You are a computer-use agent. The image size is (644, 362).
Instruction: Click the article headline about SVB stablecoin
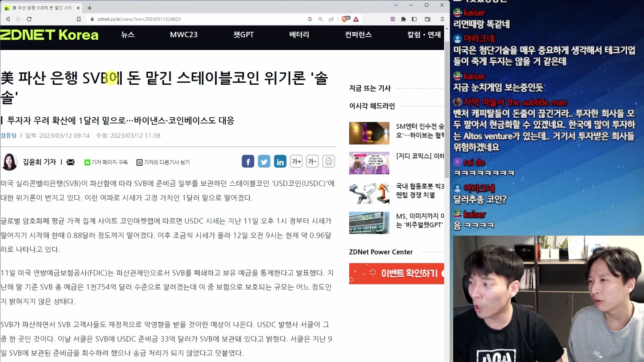click(x=164, y=87)
